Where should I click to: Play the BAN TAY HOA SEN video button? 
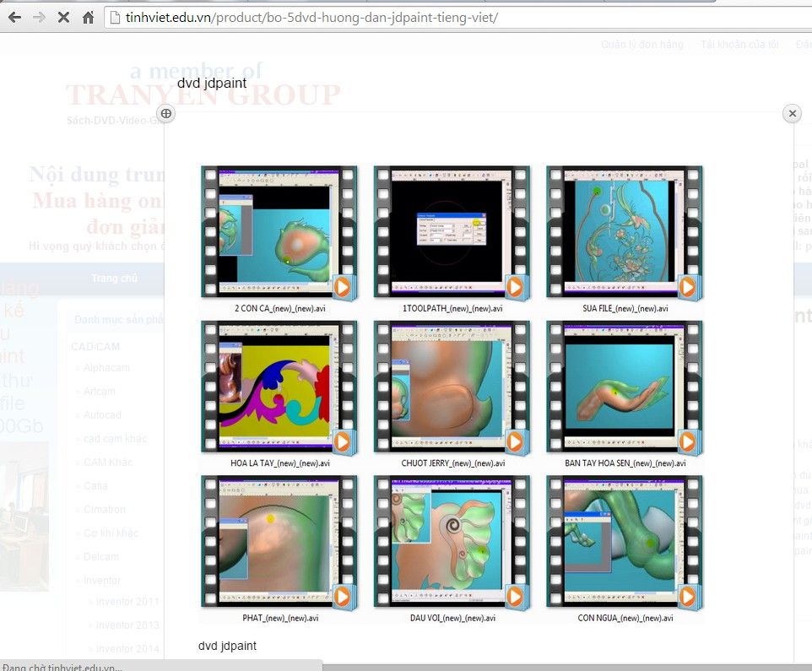687,441
